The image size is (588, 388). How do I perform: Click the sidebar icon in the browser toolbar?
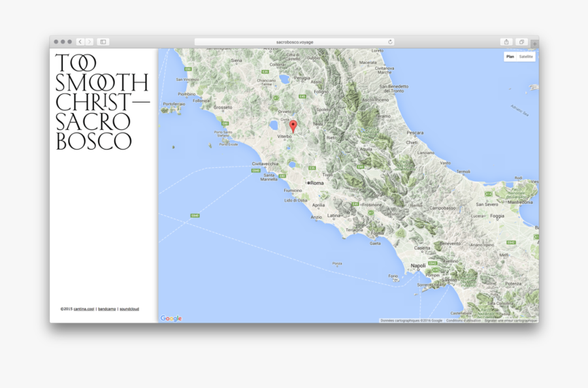[103, 41]
